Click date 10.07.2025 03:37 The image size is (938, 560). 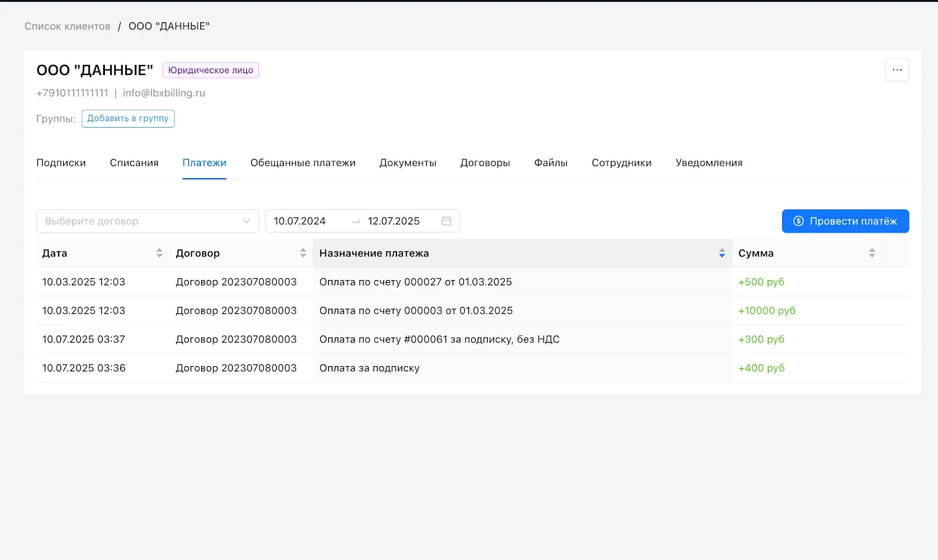[x=84, y=339]
